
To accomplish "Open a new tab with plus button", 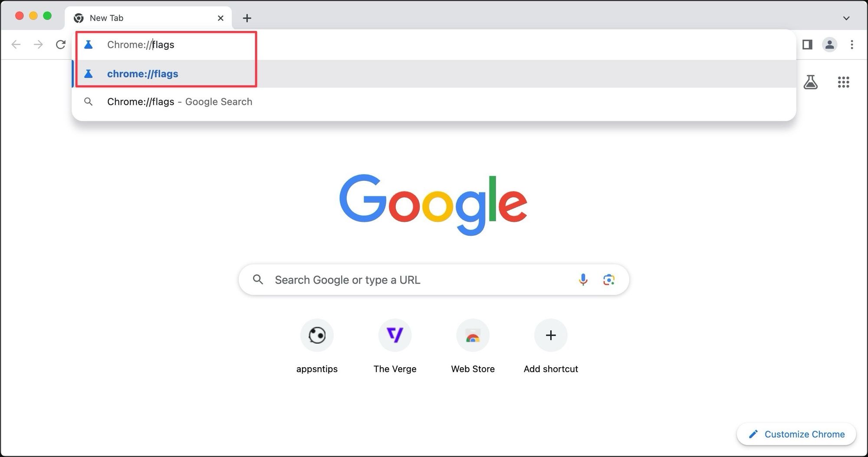I will tap(247, 18).
